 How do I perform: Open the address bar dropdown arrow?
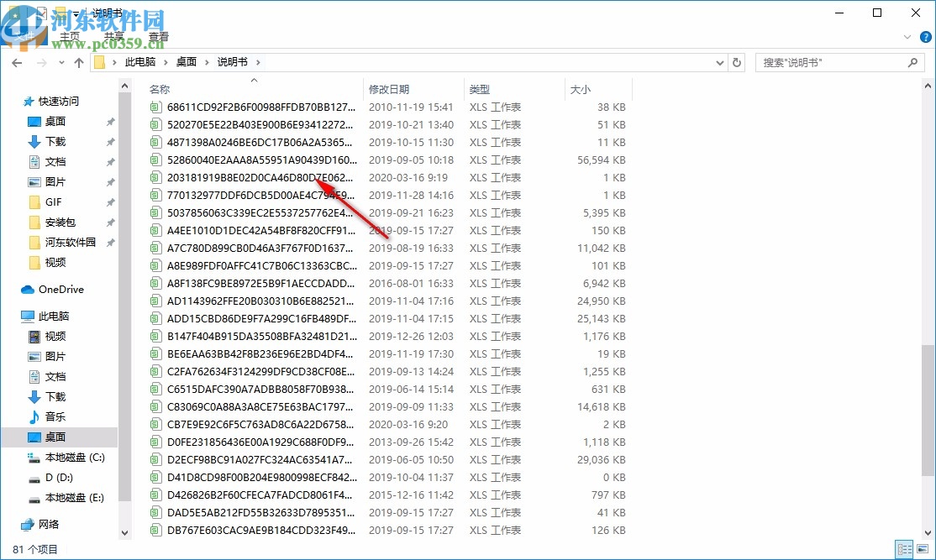tap(719, 62)
